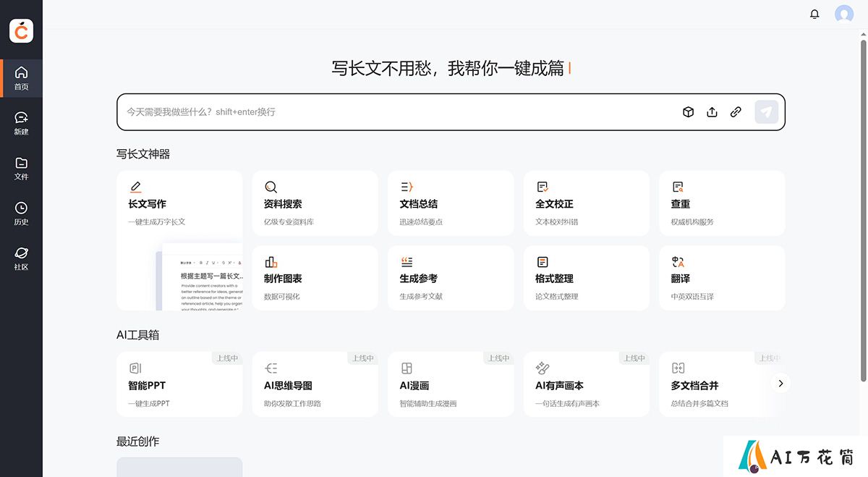Click the send paper-plane button
The height and width of the screenshot is (477, 868).
click(x=766, y=112)
